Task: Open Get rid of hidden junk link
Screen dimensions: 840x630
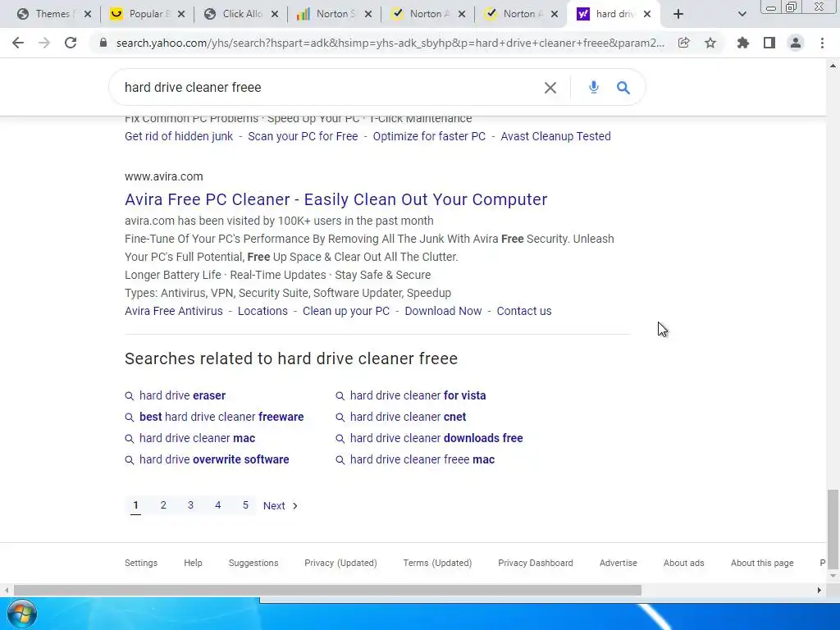Action: pos(179,136)
